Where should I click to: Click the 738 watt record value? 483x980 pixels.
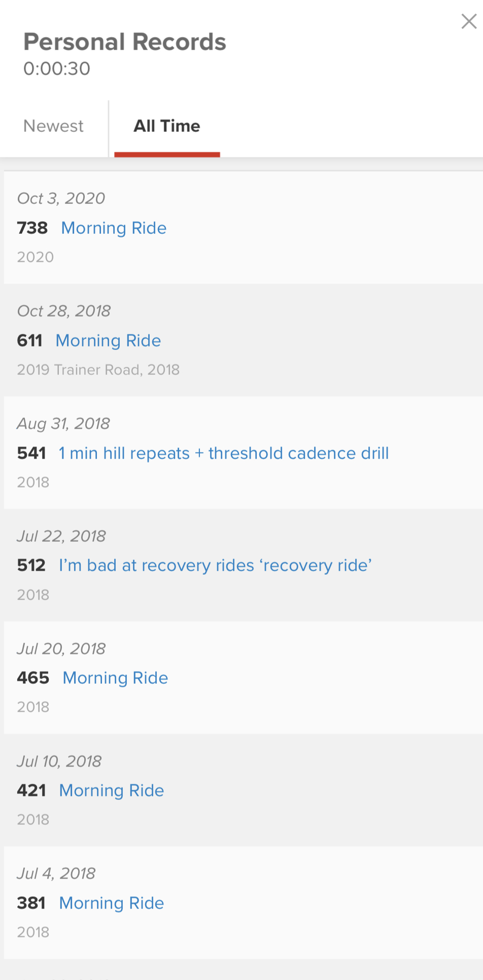click(32, 228)
